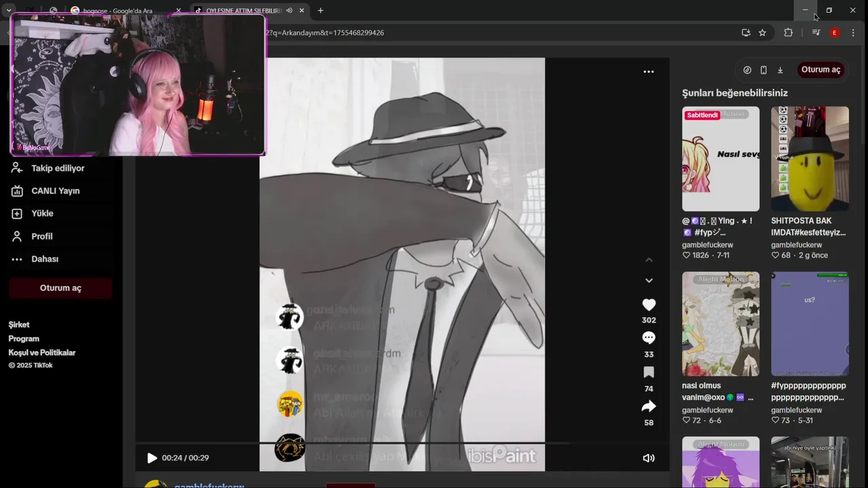Select the OYLESINE ATTIM SILEBILIRIM TikTok tab

click(242, 10)
